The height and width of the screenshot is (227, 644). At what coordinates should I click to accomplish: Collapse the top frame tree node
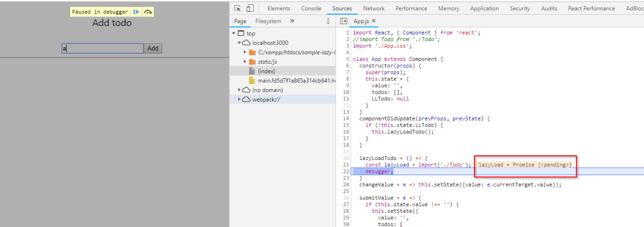click(234, 34)
